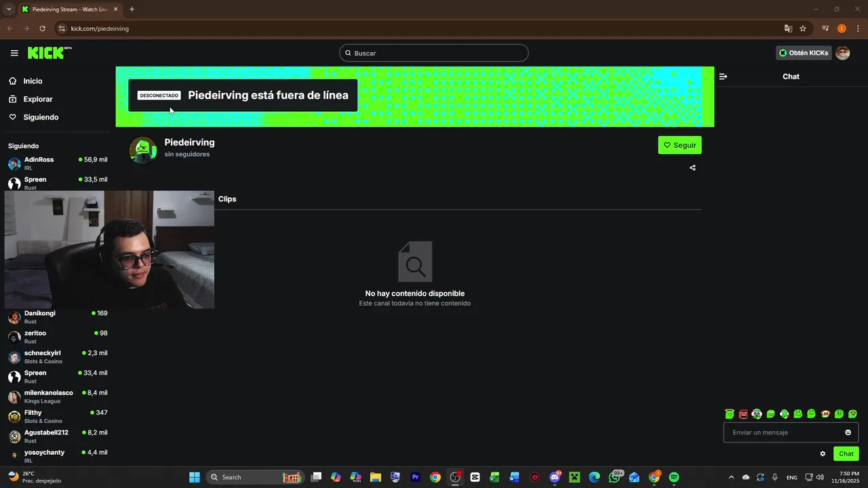This screenshot has height=488, width=868.
Task: Open Windows Start menu
Action: tap(195, 477)
